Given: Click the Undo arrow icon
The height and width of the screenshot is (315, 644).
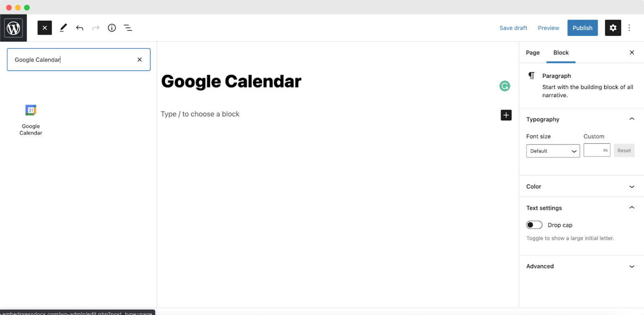Looking at the screenshot, I should 80,28.
